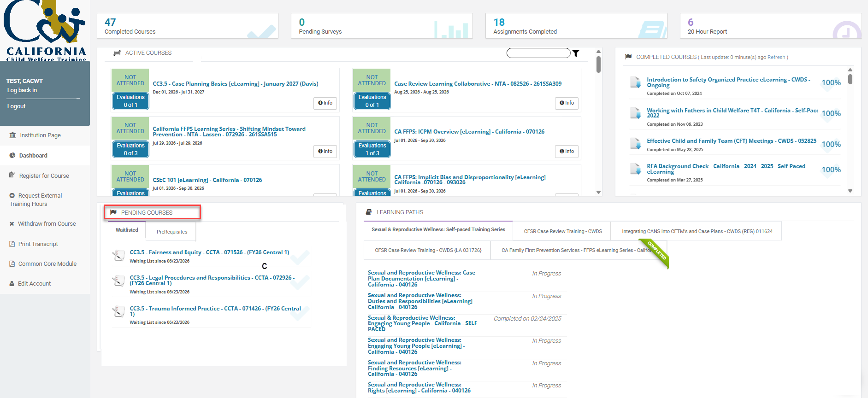
Task: Open Info for CC3.5 Case Planning Basics
Action: tap(325, 103)
